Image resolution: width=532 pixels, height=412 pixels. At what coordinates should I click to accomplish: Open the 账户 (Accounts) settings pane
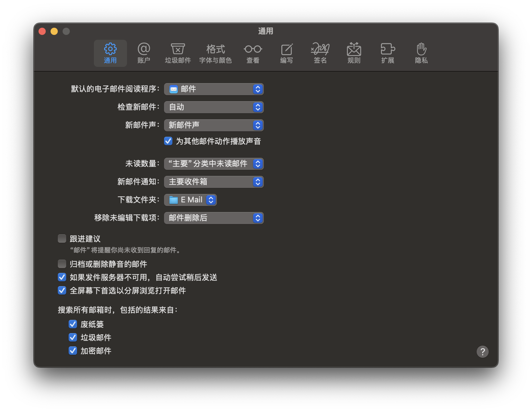(x=144, y=53)
